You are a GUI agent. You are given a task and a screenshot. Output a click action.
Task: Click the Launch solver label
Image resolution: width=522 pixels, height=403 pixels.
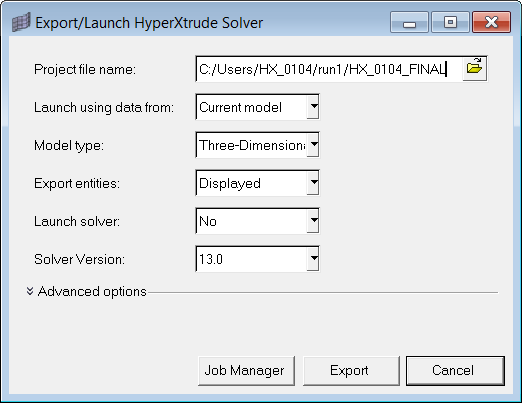[x=77, y=221]
